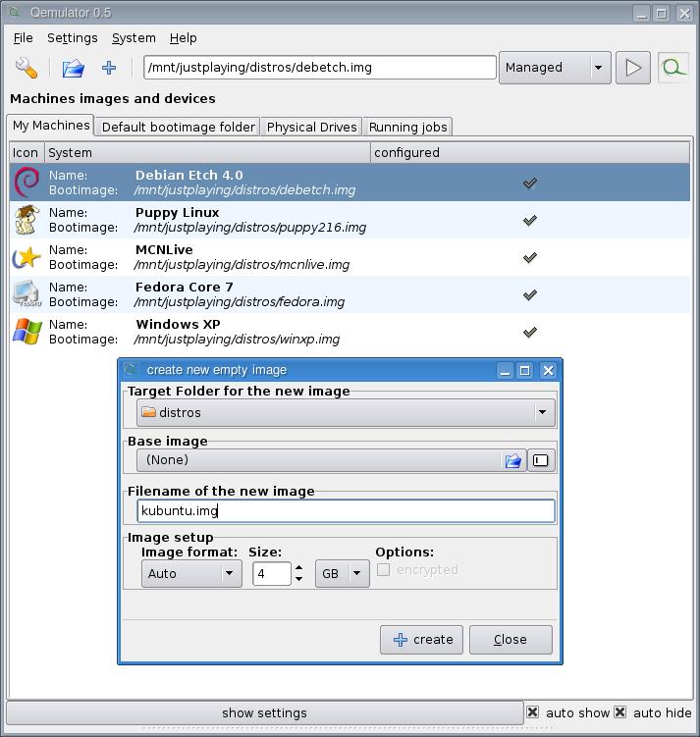
Task: Increase image size with the up arrow
Action: (298, 568)
